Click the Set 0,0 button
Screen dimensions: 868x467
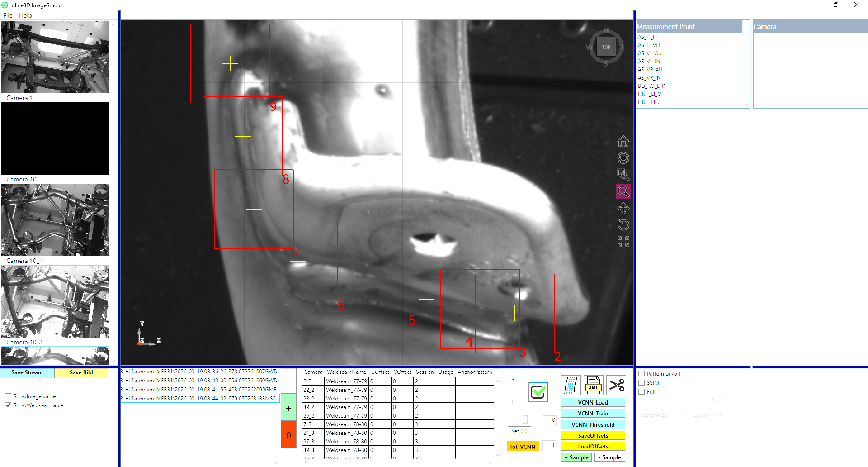(x=519, y=431)
